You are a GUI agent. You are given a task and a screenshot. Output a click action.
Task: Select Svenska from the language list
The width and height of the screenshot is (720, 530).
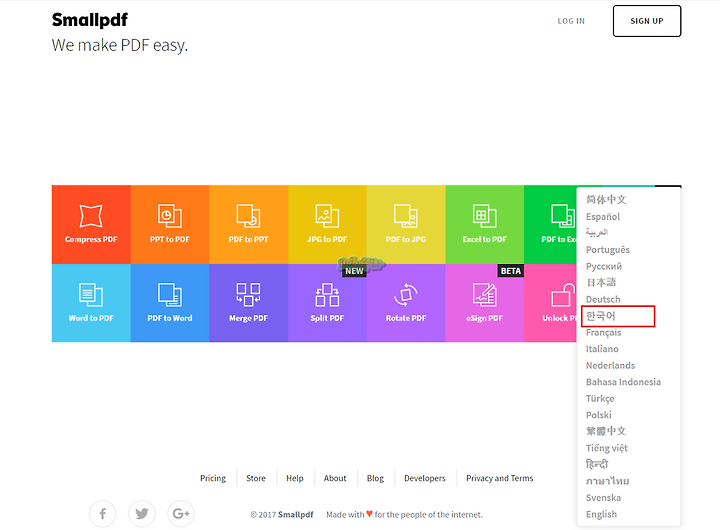click(x=603, y=497)
